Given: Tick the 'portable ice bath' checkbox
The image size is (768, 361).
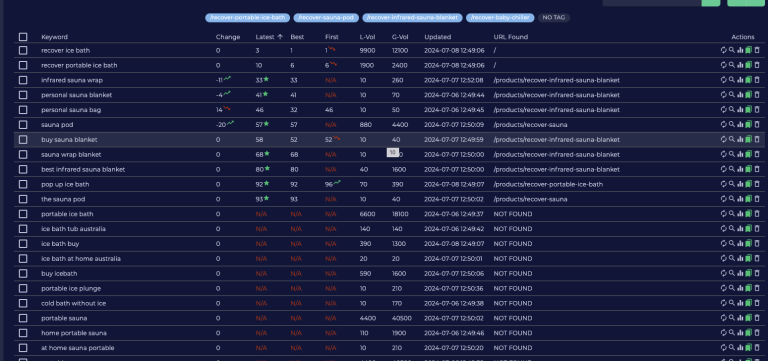Looking at the screenshot, I should tap(23, 214).
